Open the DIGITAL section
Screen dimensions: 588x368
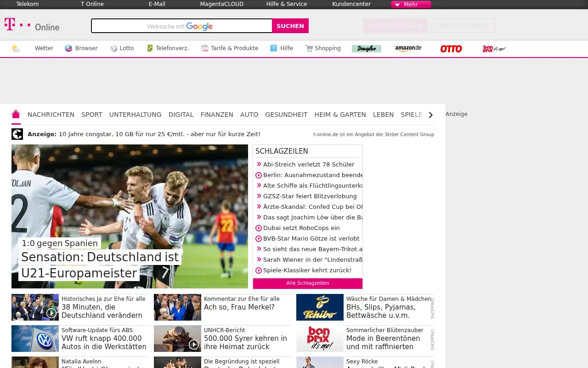point(181,115)
